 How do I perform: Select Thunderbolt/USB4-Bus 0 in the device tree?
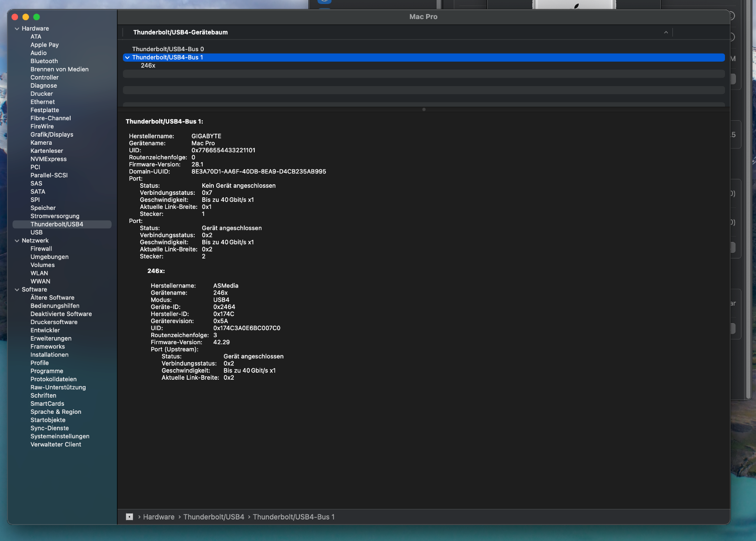[x=168, y=49]
